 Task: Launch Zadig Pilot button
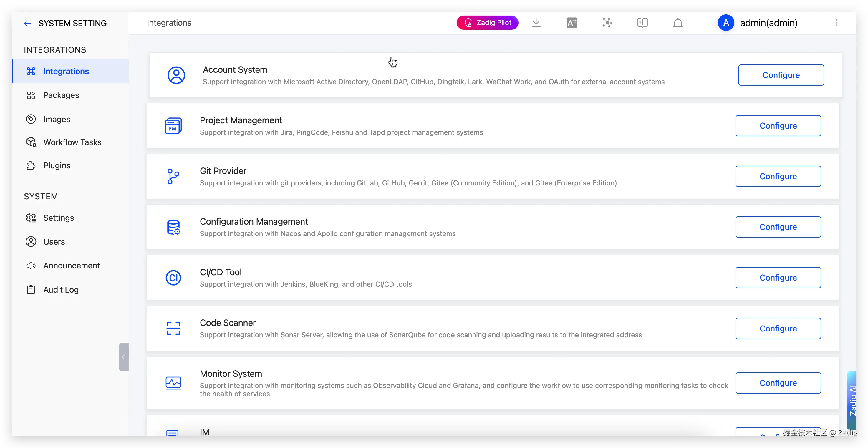point(487,23)
